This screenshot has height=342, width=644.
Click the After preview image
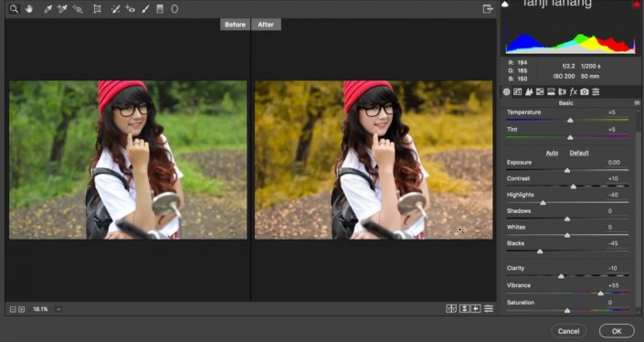374,159
